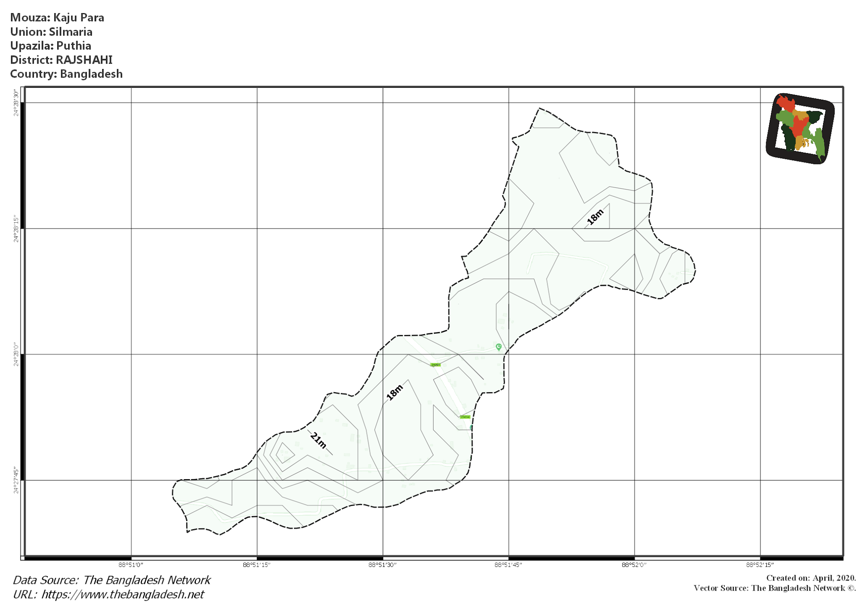Click the Data Source: The Bangladesh Network text

(111, 580)
